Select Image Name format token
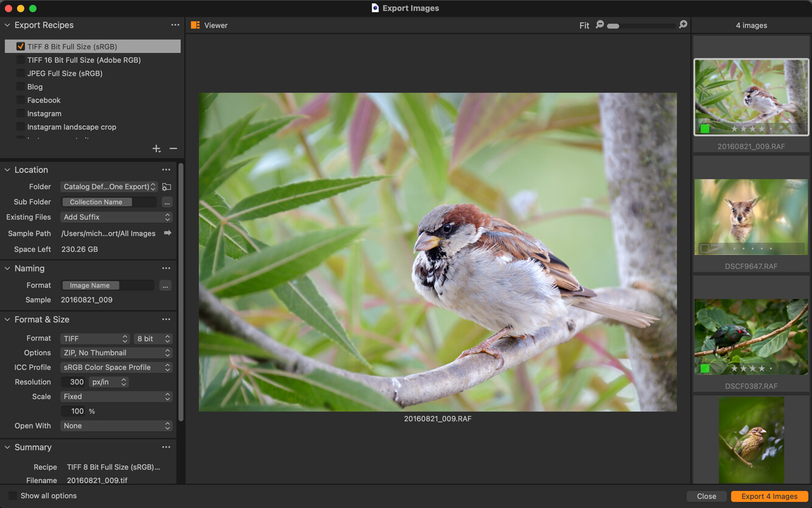The height and width of the screenshot is (508, 812). (x=90, y=285)
